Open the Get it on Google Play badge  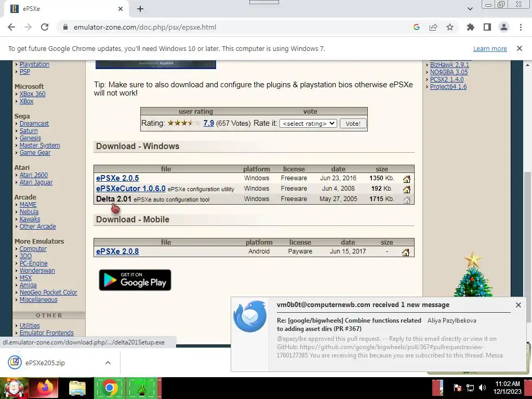point(135,280)
